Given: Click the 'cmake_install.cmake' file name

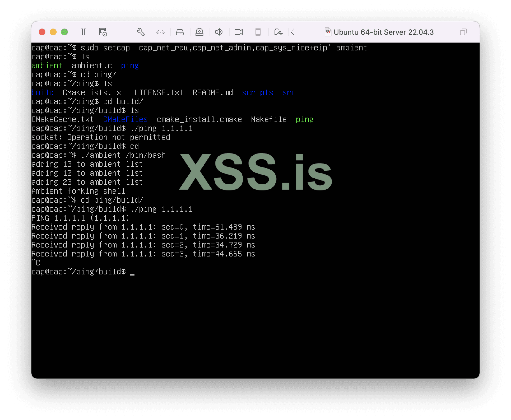Looking at the screenshot, I should [x=199, y=120].
